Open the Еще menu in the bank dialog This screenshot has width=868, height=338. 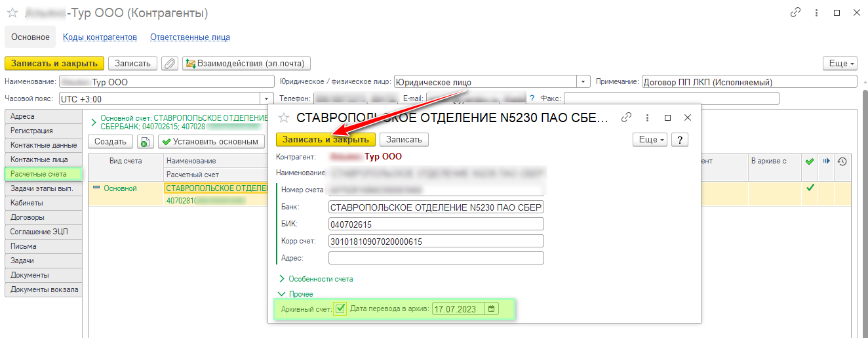click(x=649, y=140)
